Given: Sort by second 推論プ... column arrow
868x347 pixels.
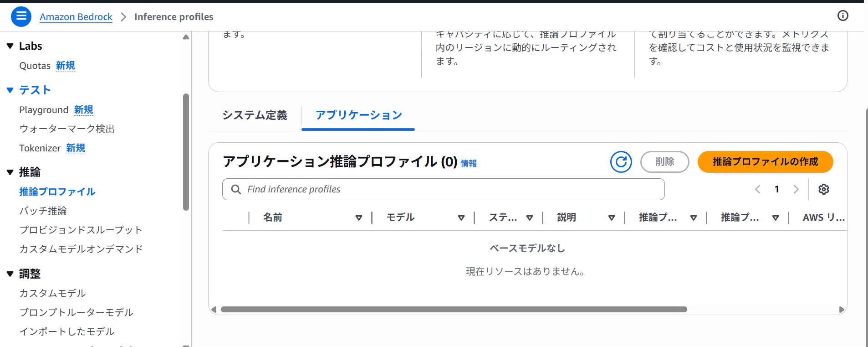Looking at the screenshot, I should coord(776,218).
